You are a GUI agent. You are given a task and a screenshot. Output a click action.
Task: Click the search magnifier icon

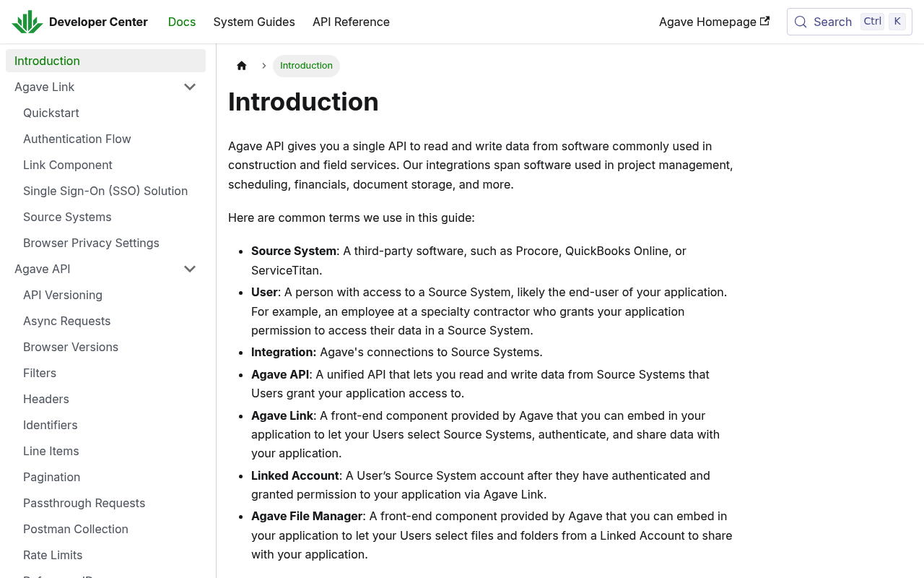click(801, 22)
